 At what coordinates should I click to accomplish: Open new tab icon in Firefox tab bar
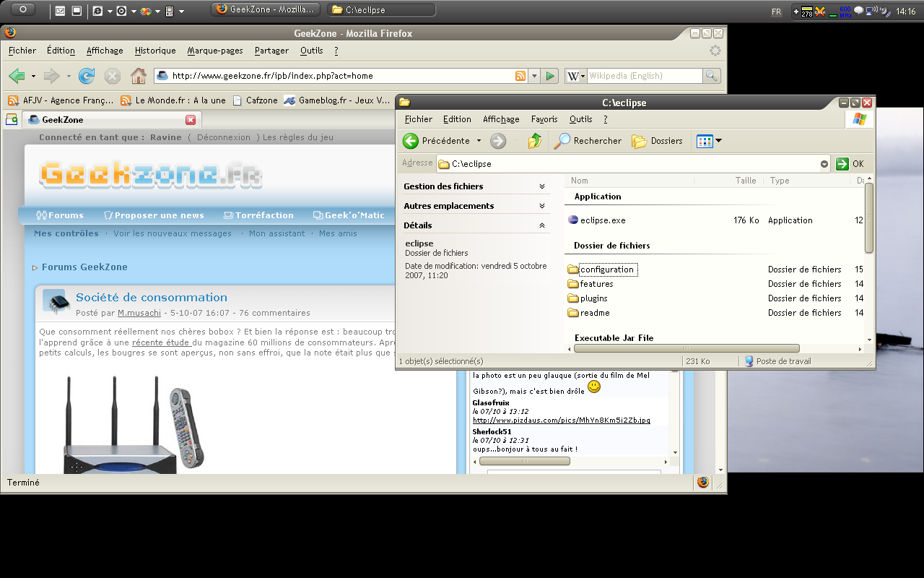coord(12,119)
